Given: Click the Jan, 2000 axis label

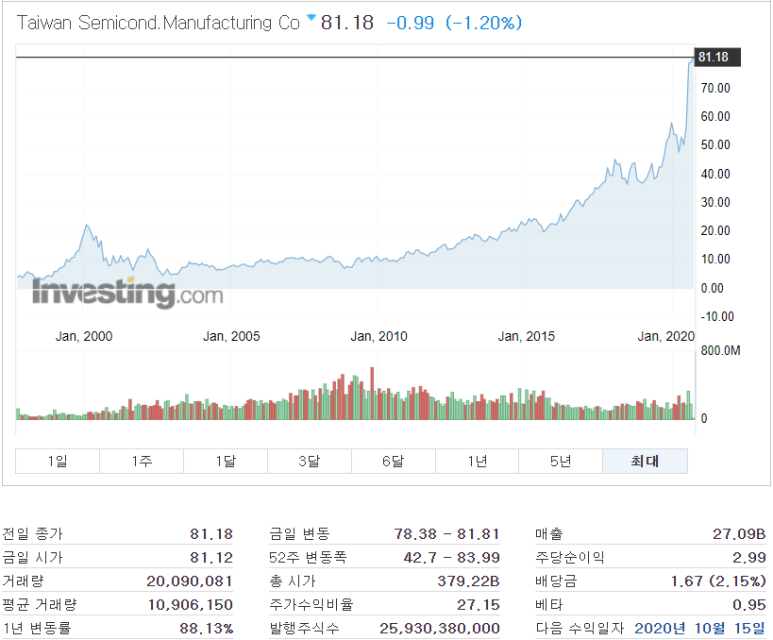Looking at the screenshot, I should click(84, 336).
